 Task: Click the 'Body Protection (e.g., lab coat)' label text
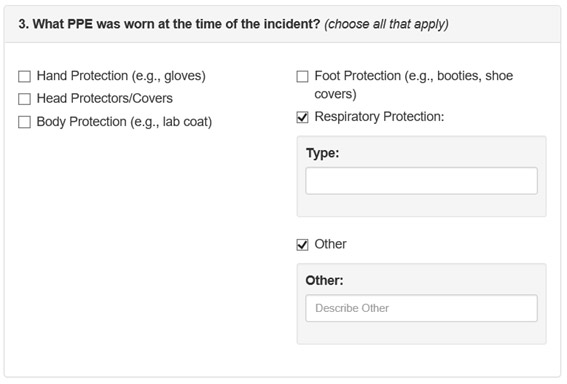pos(124,122)
